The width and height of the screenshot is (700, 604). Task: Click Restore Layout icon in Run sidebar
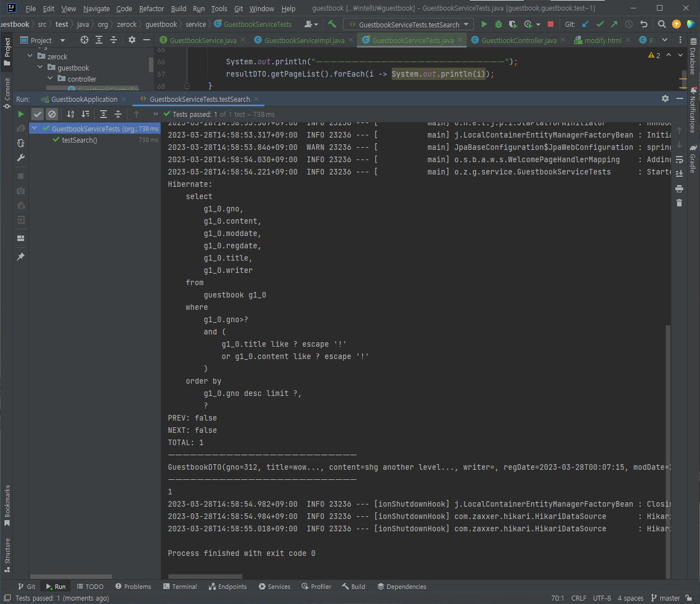pyautogui.click(x=21, y=238)
